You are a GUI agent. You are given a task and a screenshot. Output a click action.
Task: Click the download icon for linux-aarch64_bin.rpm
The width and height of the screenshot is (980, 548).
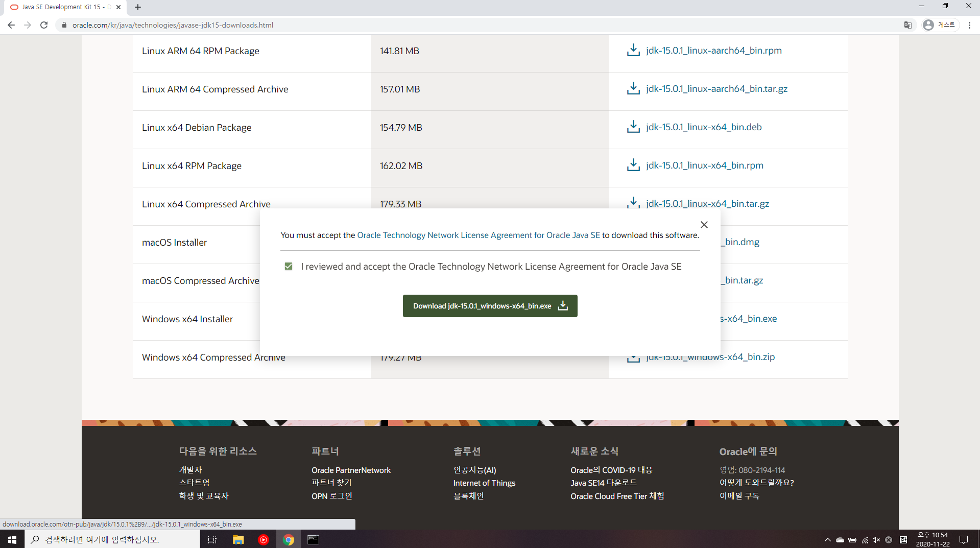pyautogui.click(x=633, y=50)
